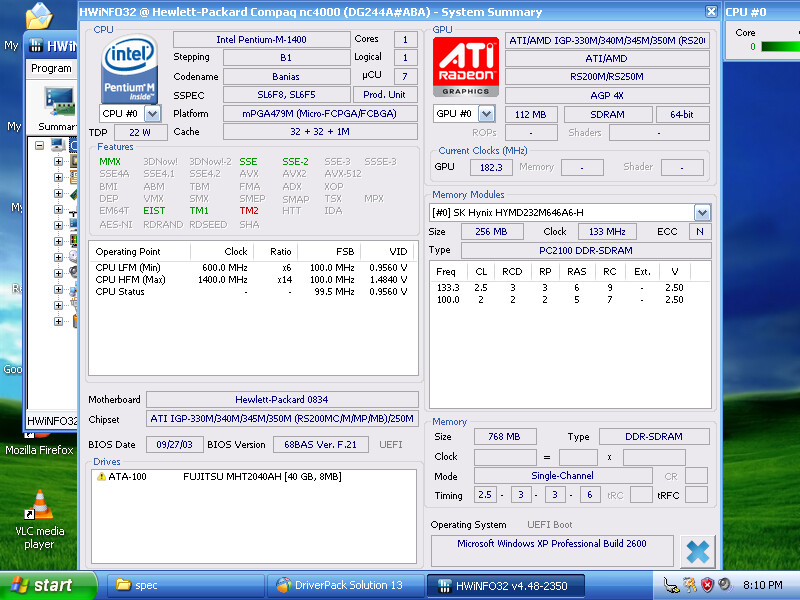Open the CPU #0 selector dropdown
Image resolution: width=800 pixels, height=600 pixels.
tap(152, 113)
